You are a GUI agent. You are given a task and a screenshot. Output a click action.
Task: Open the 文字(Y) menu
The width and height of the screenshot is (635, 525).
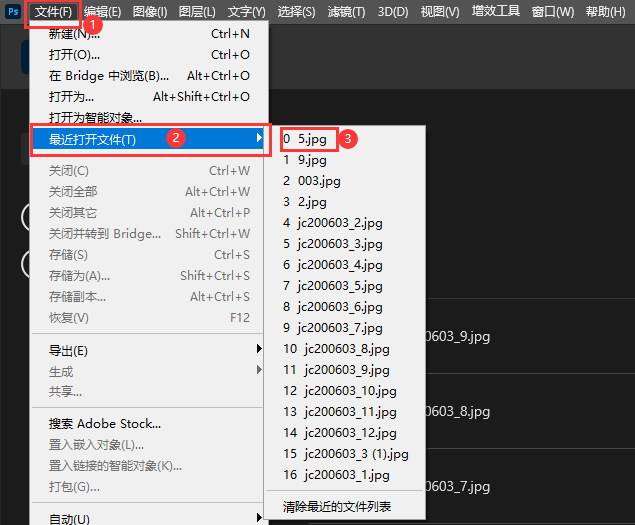(x=247, y=12)
